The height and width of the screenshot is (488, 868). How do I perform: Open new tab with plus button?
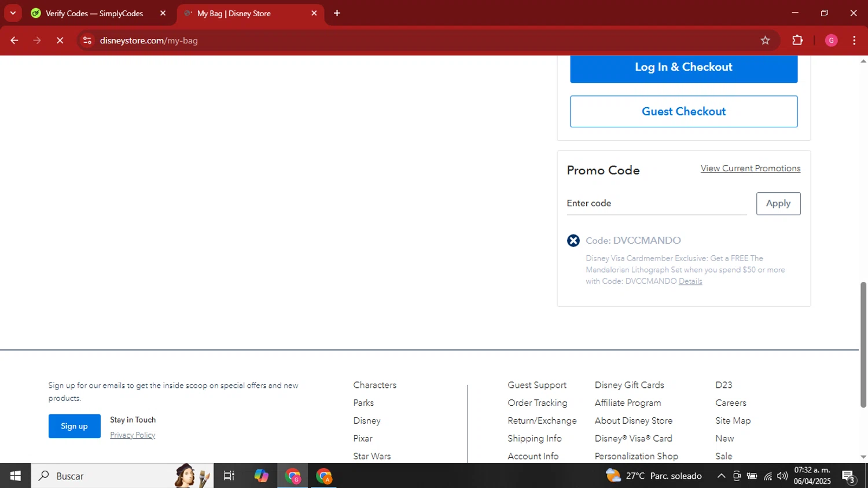337,13
